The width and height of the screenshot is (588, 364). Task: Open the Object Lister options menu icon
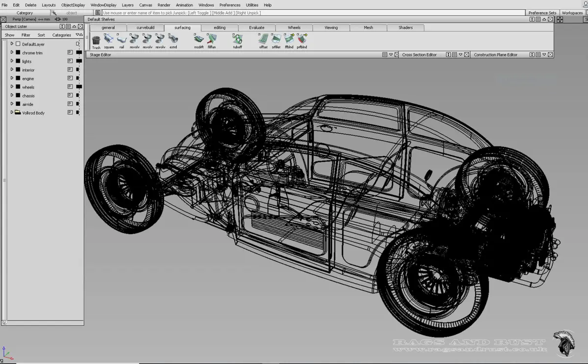pos(68,26)
